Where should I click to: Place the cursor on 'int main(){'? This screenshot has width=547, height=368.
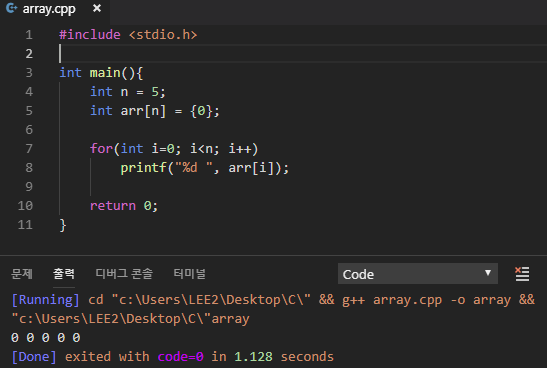pos(101,73)
